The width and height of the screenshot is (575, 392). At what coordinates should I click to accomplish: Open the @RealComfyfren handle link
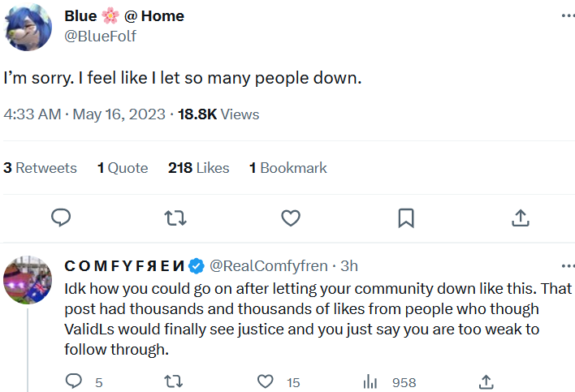coord(269,265)
